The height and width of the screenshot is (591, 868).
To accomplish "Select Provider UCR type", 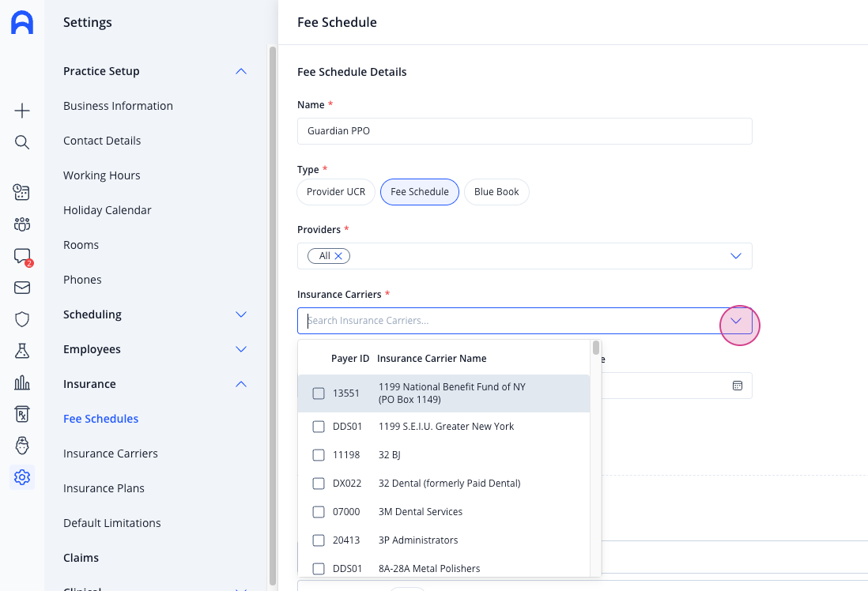I will click(x=336, y=192).
